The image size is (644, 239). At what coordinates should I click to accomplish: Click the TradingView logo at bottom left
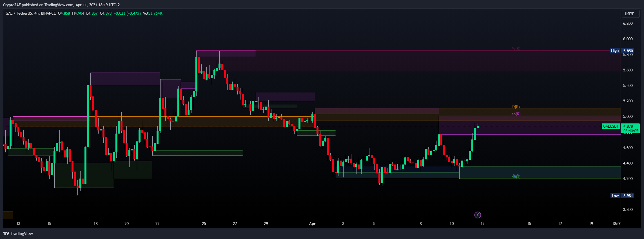[x=18, y=234]
